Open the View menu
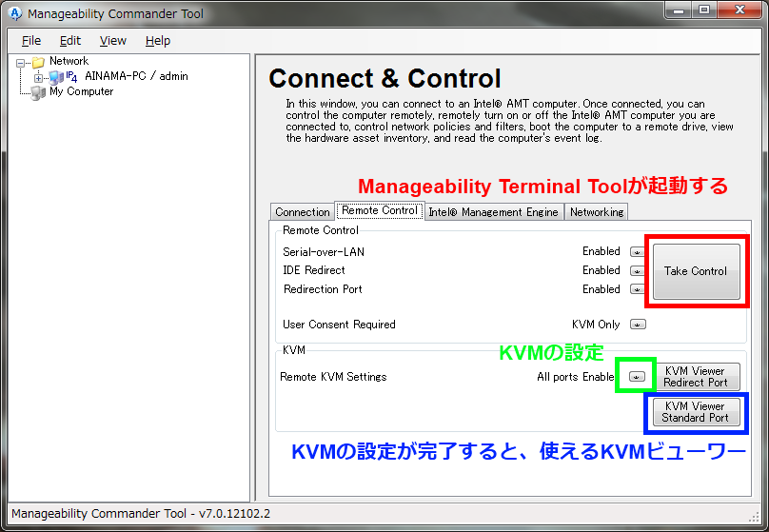The height and width of the screenshot is (532, 769). 113,41
